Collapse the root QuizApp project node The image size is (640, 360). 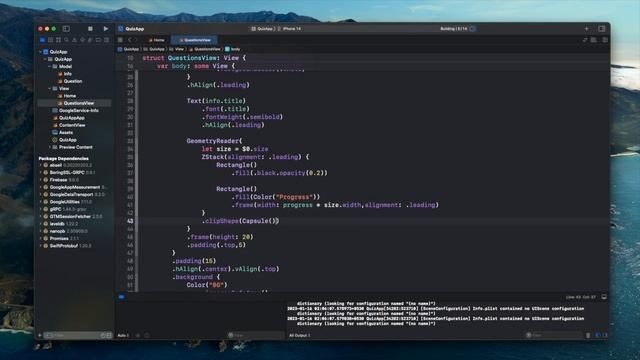coord(41,52)
